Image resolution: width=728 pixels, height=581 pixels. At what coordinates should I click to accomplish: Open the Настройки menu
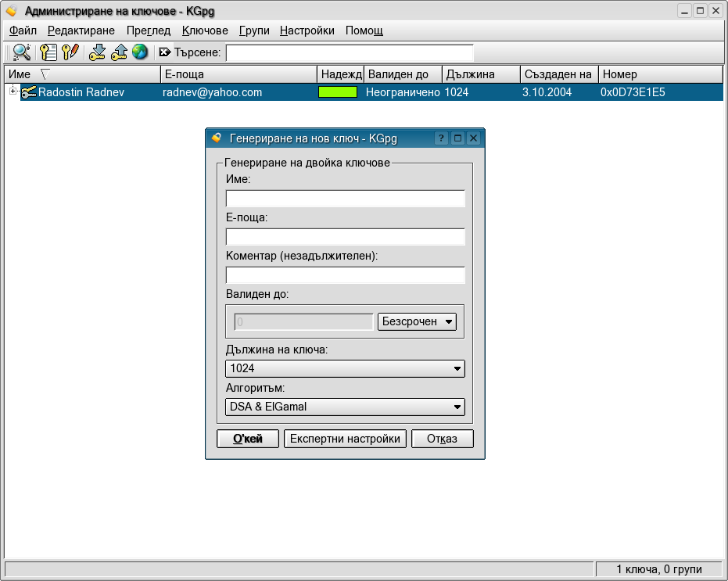tap(307, 30)
